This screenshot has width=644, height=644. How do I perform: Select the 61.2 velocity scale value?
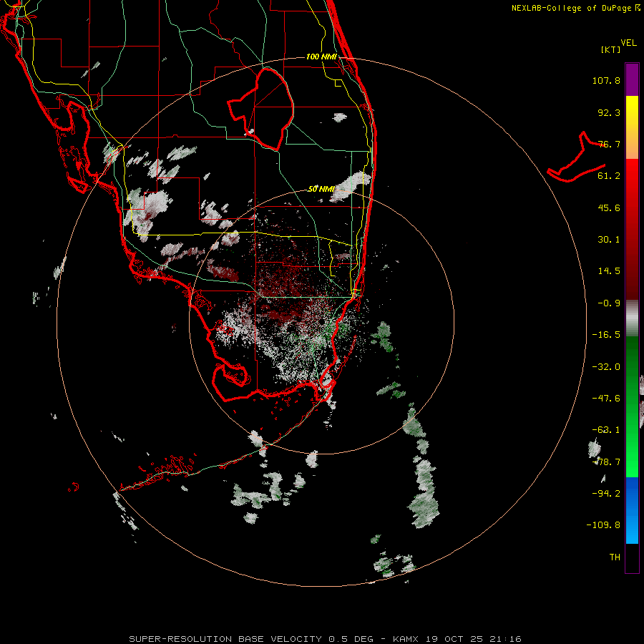pyautogui.click(x=609, y=176)
